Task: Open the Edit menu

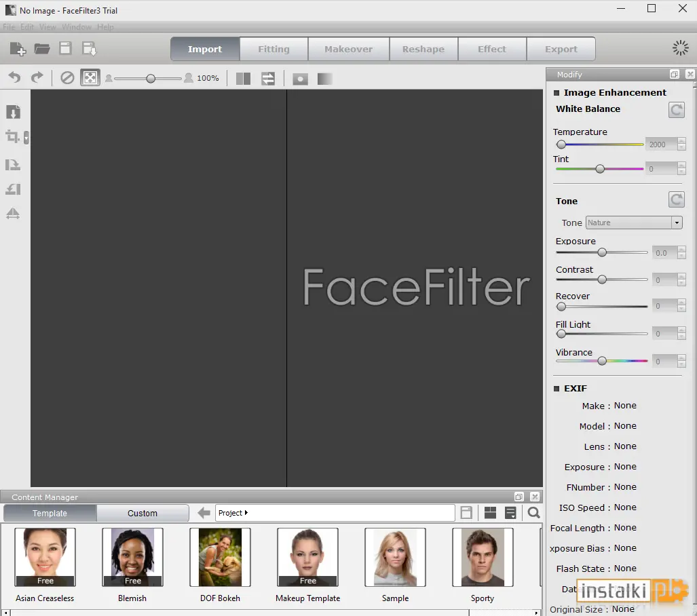Action: coord(27,27)
